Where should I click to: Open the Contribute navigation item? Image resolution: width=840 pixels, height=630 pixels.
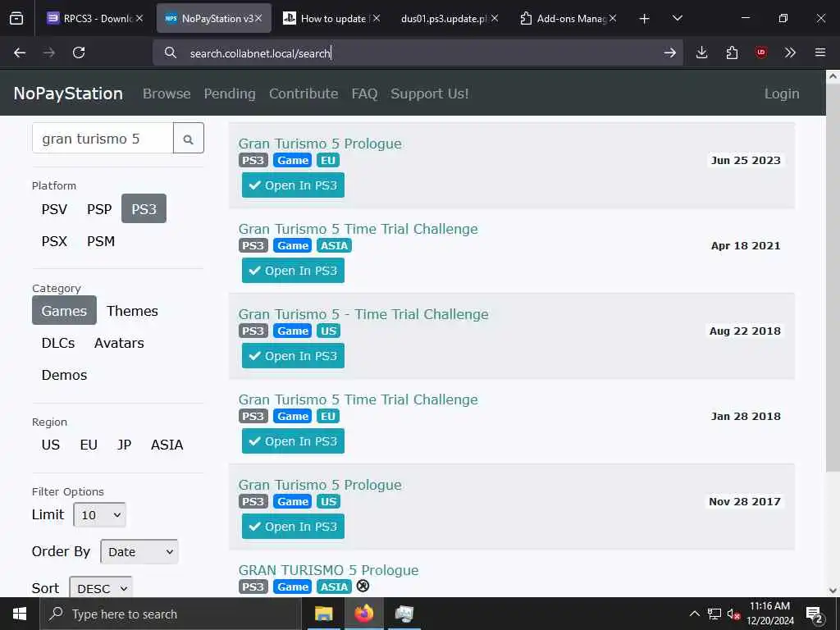[x=304, y=94]
